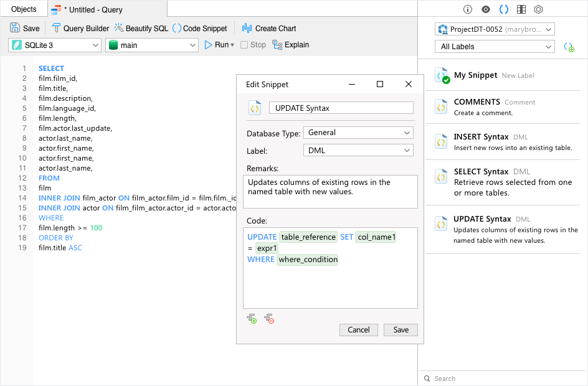
Task: Click the table_reference placeholder
Action: pos(308,237)
